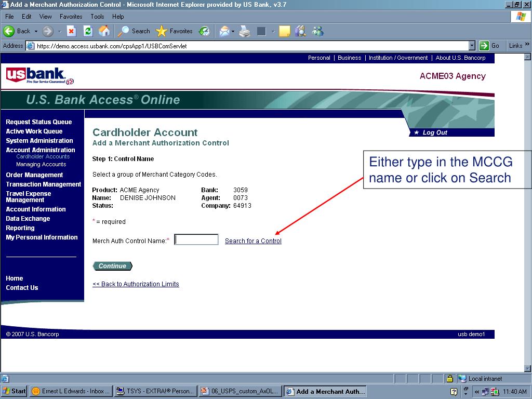
Task: Open the Help menu
Action: (118, 16)
